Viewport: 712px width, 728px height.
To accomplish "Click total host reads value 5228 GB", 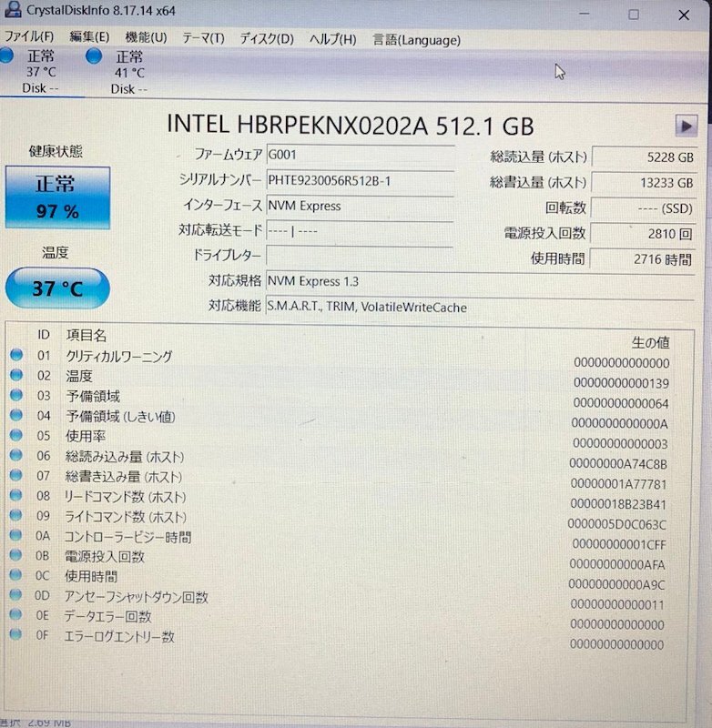I will click(x=645, y=157).
